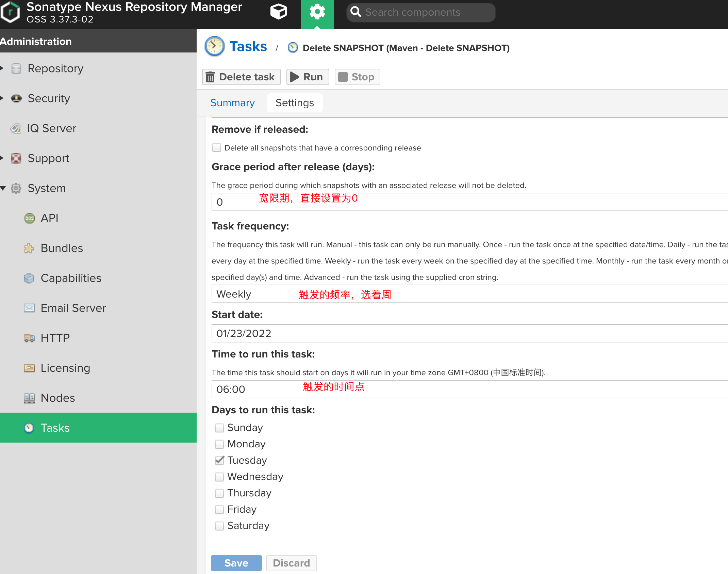Check the Saturday checkbox
728x574 pixels.
(219, 526)
